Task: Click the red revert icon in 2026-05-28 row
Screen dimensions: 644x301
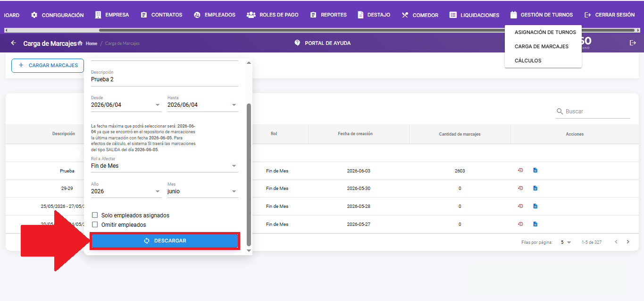Action: coord(520,206)
